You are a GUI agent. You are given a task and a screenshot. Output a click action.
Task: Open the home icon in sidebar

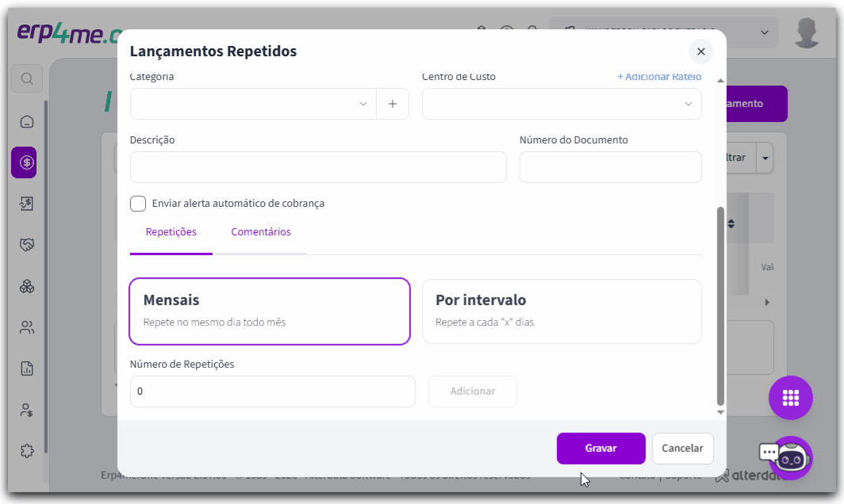click(27, 122)
